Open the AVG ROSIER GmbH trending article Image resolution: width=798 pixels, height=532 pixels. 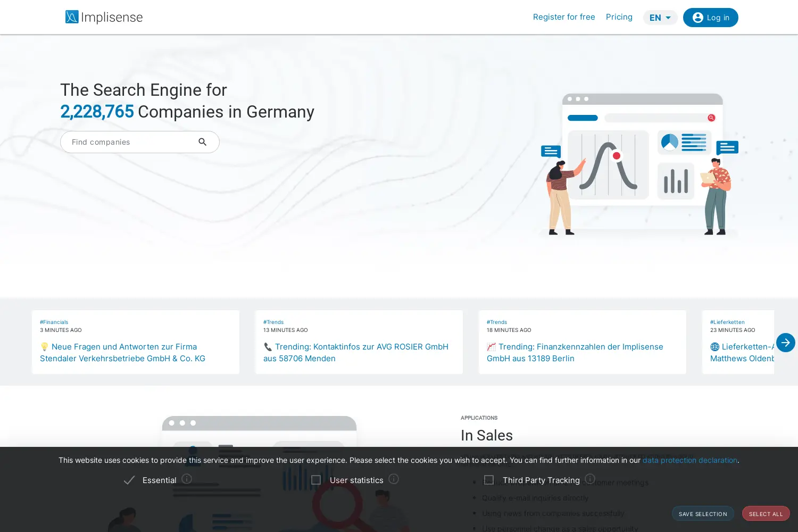coord(356,353)
